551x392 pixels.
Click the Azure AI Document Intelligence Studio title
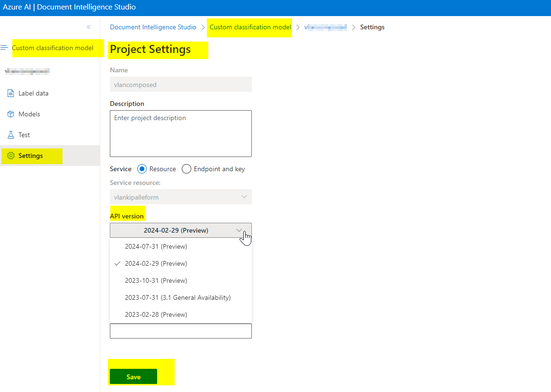pyautogui.click(x=69, y=7)
